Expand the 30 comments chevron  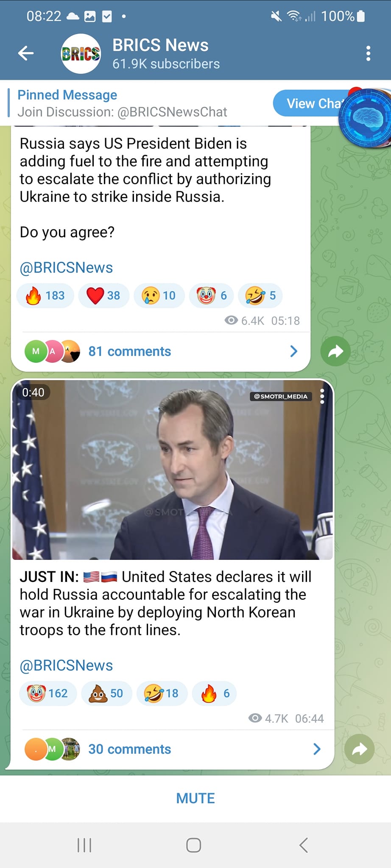(x=317, y=749)
